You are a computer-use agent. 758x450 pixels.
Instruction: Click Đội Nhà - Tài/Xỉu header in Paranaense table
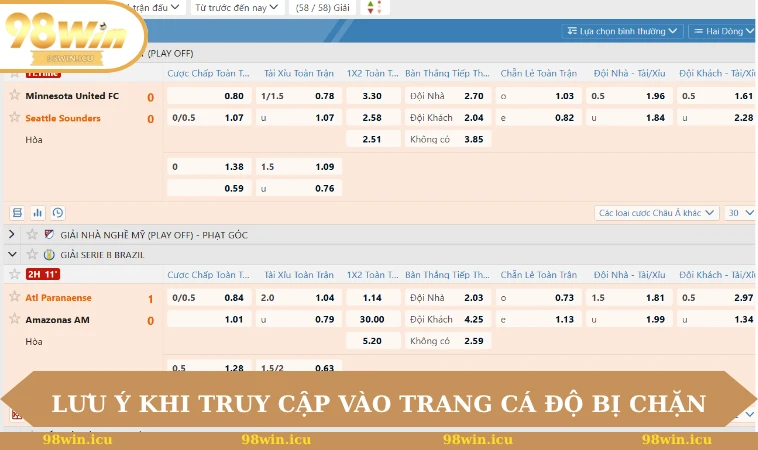[629, 275]
